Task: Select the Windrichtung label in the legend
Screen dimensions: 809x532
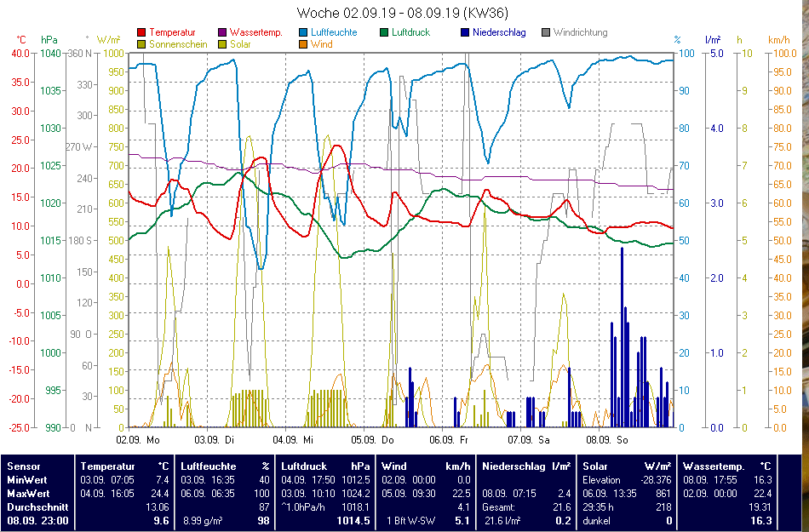Action: coord(581,32)
